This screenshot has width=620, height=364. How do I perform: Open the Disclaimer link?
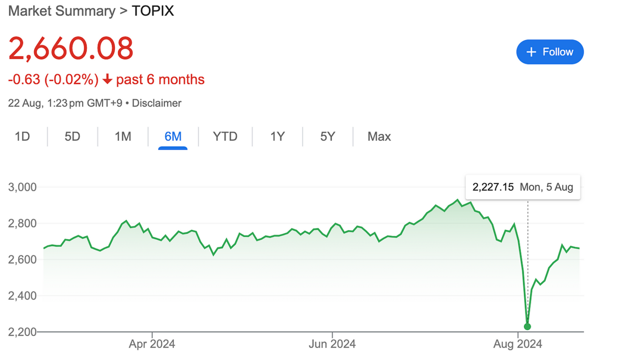[x=157, y=103]
